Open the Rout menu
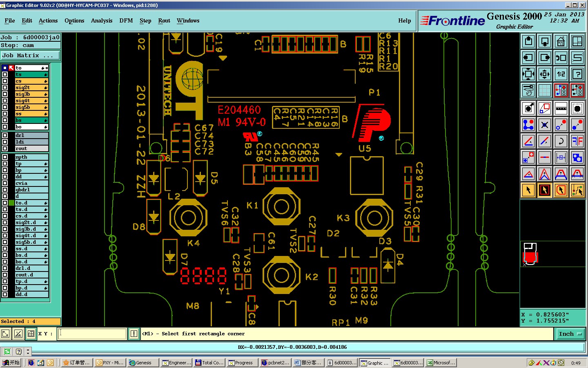588x368 pixels. pyautogui.click(x=164, y=20)
